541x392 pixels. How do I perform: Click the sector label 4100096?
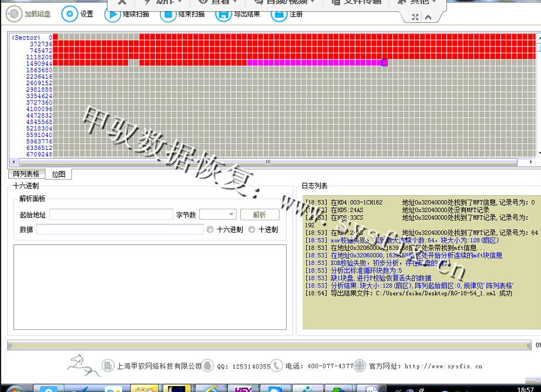39,109
